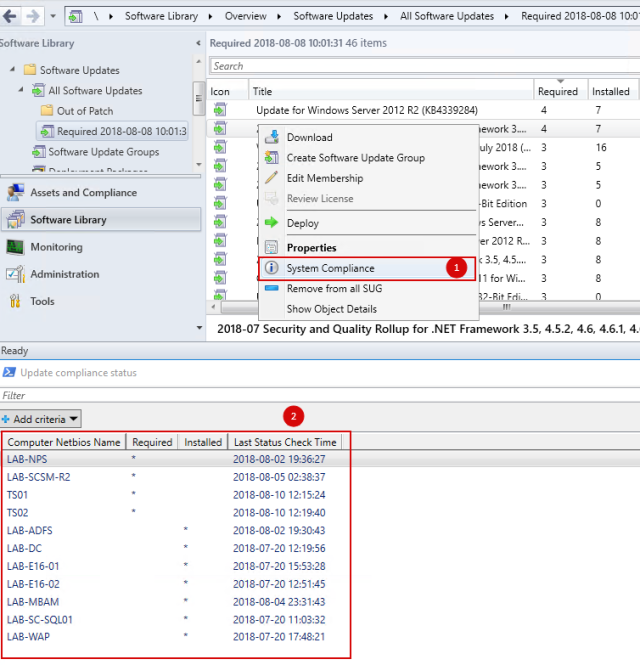640x665 pixels.
Task: Sort by Required column header
Action: point(560,91)
